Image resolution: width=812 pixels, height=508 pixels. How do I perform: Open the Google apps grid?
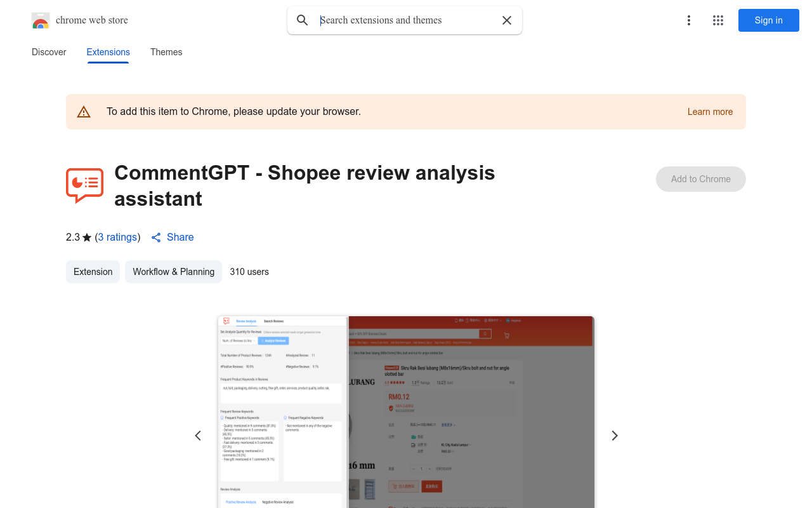[x=718, y=20]
